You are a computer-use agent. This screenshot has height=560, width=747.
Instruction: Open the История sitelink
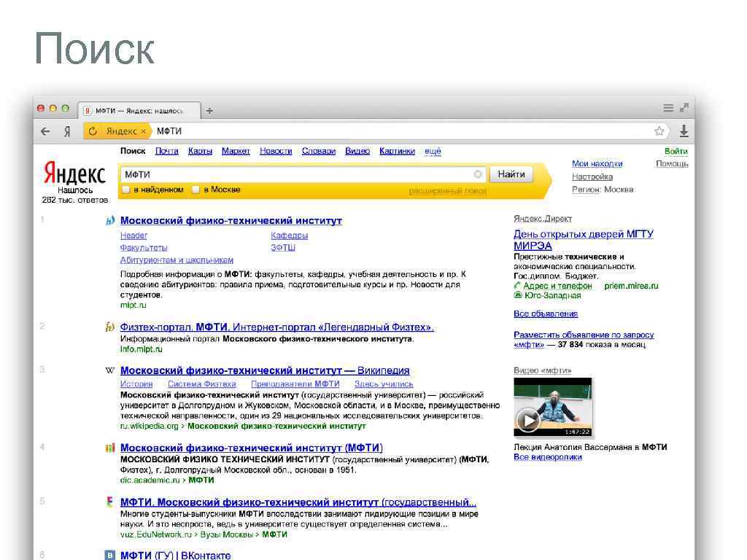tap(136, 384)
